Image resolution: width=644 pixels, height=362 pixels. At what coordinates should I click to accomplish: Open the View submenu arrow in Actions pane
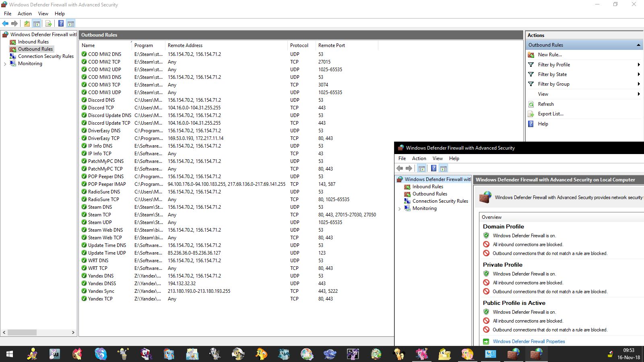point(639,94)
